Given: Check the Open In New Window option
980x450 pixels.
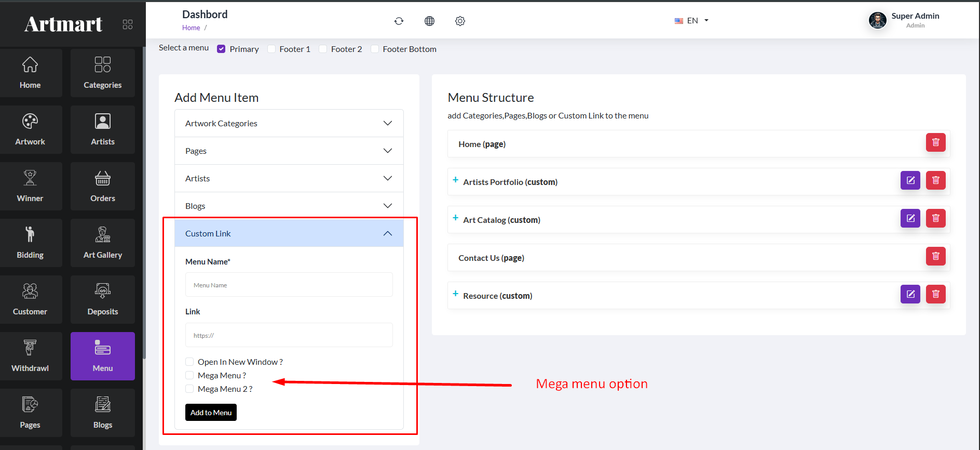Looking at the screenshot, I should point(189,362).
